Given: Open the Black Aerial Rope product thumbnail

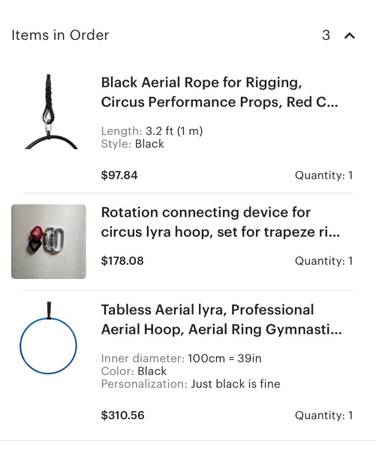Looking at the screenshot, I should [50, 112].
